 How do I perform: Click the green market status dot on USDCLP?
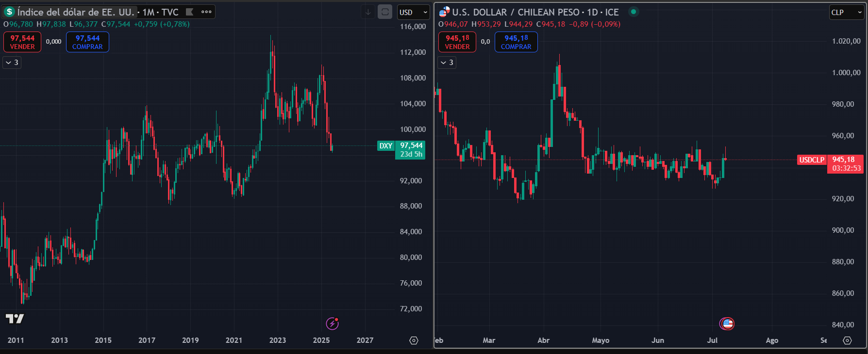(634, 12)
